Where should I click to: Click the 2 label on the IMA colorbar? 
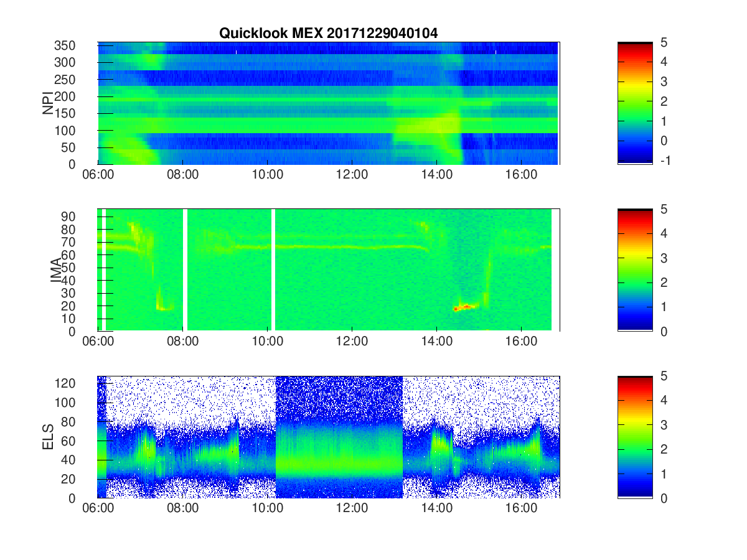coord(664,282)
